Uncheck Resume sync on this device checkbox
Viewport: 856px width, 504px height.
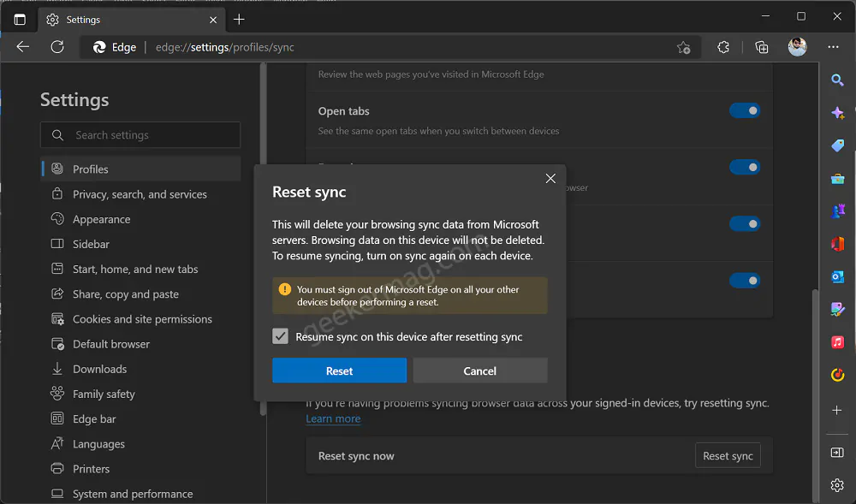coord(280,336)
